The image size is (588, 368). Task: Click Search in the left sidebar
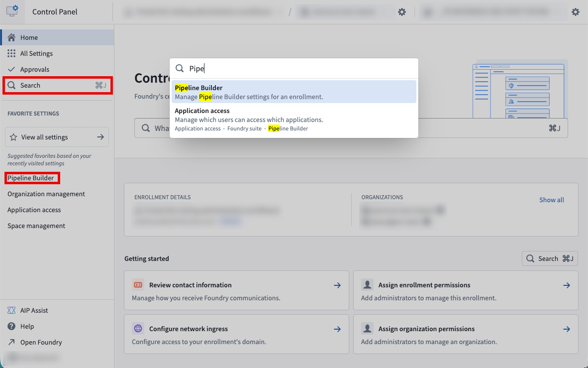57,85
